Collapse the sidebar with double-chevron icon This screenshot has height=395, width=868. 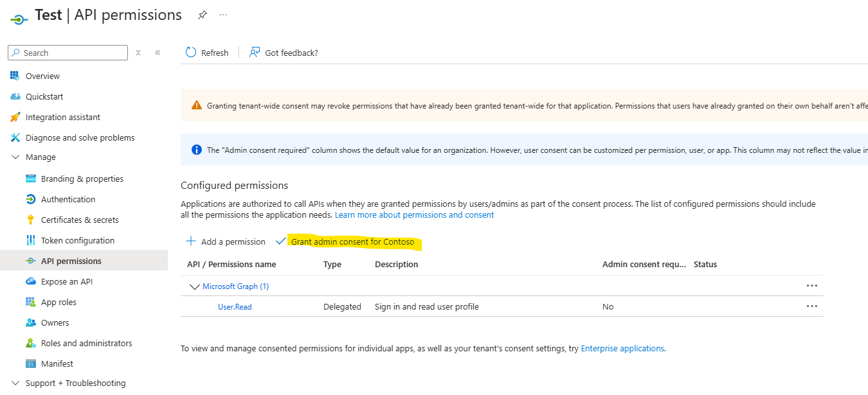(158, 53)
